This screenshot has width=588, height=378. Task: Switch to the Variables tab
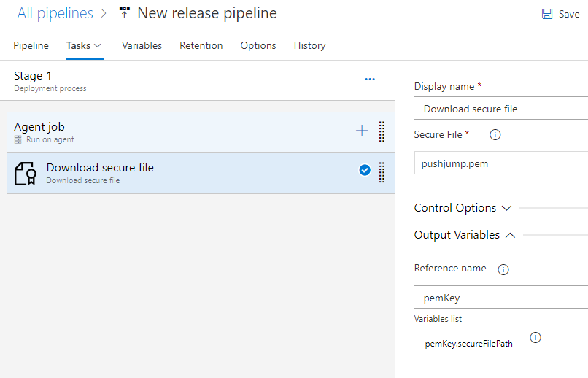(142, 45)
